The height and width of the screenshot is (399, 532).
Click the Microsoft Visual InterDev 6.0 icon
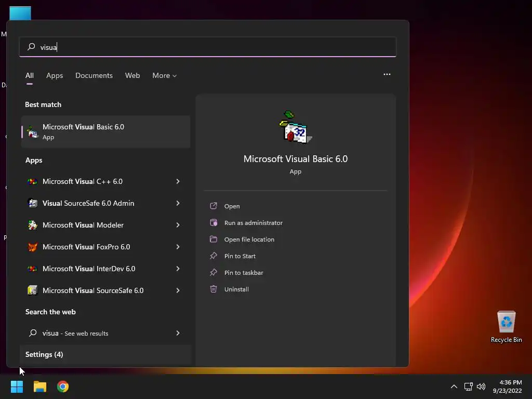32,269
